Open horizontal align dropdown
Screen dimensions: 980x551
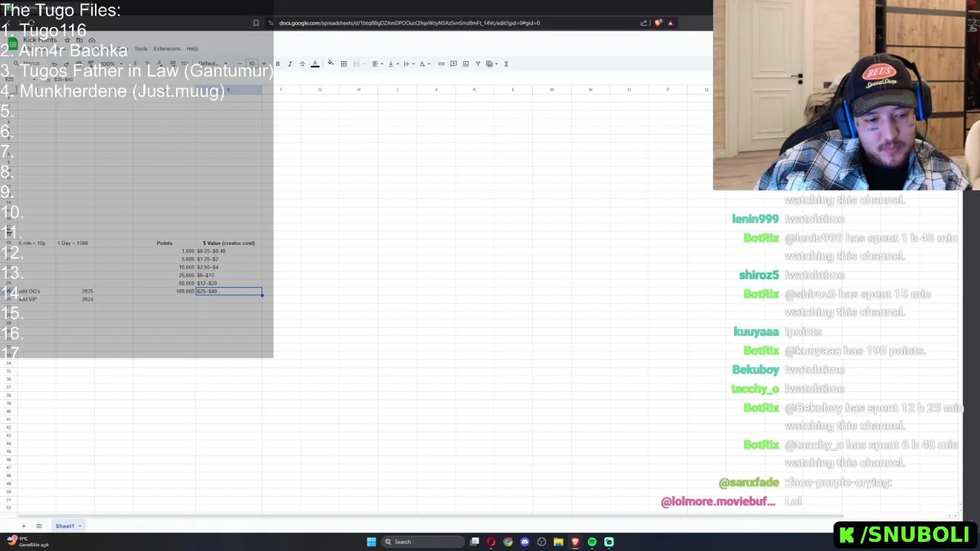click(376, 64)
